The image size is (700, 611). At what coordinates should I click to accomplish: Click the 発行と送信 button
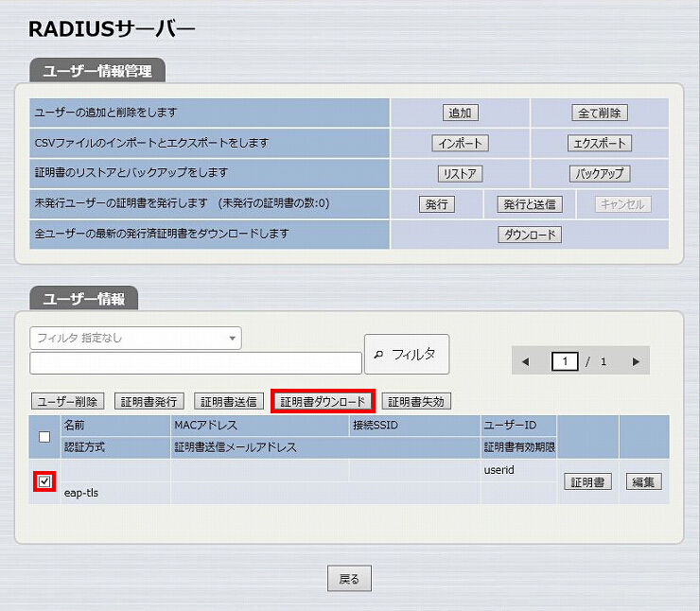pyautogui.click(x=530, y=204)
